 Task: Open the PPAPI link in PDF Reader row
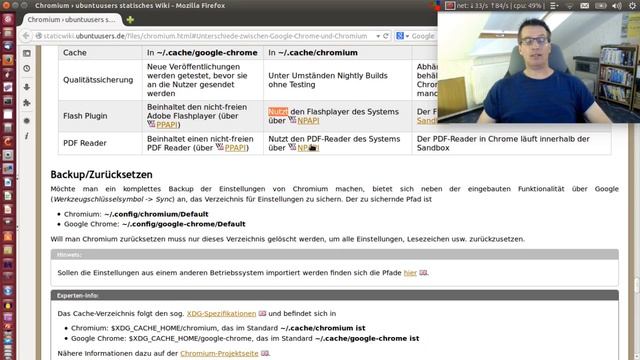point(235,148)
